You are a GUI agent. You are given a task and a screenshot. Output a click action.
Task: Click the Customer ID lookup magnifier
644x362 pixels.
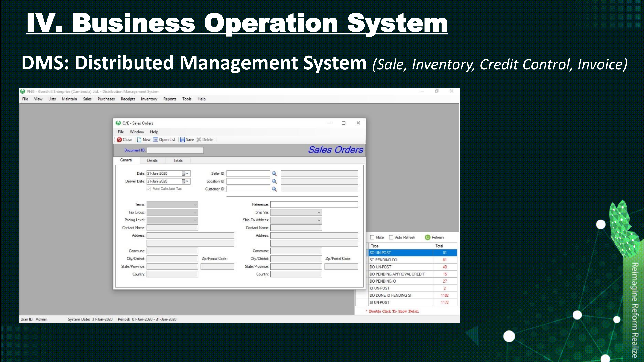coord(274,189)
